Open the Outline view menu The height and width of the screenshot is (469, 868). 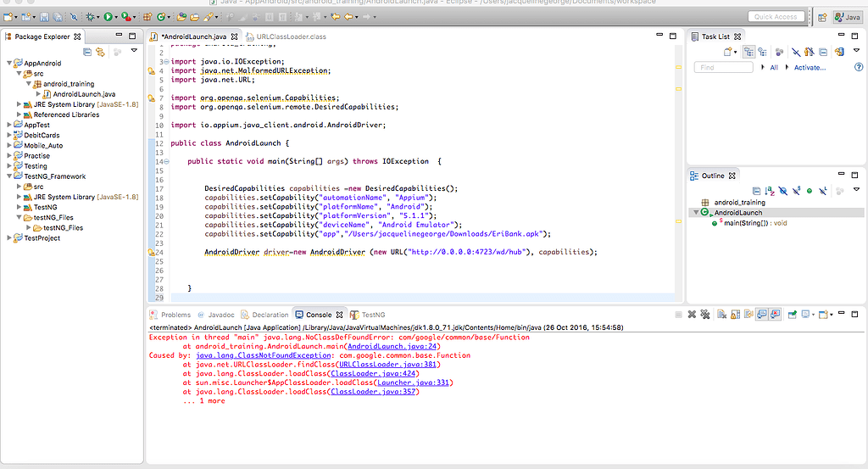click(x=856, y=189)
